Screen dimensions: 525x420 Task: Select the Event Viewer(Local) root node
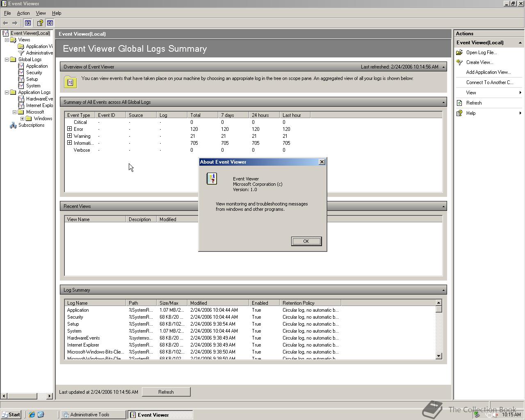pos(30,33)
